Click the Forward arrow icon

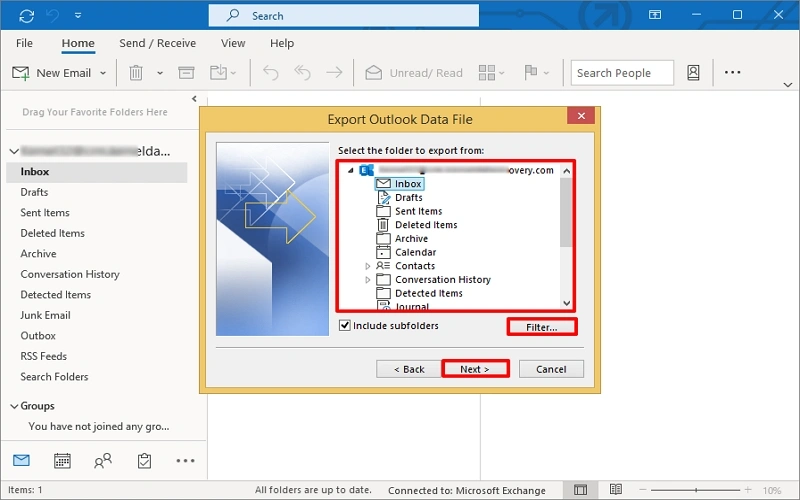coord(334,73)
